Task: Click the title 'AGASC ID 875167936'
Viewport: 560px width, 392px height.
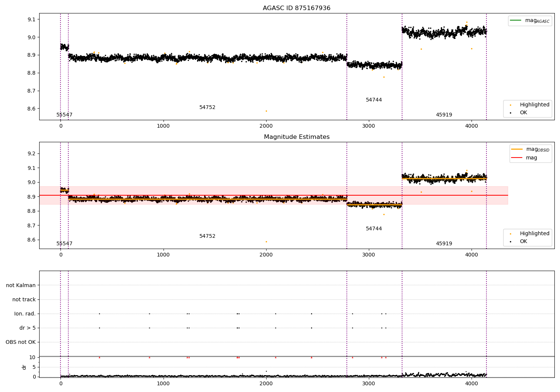Action: (x=296, y=8)
